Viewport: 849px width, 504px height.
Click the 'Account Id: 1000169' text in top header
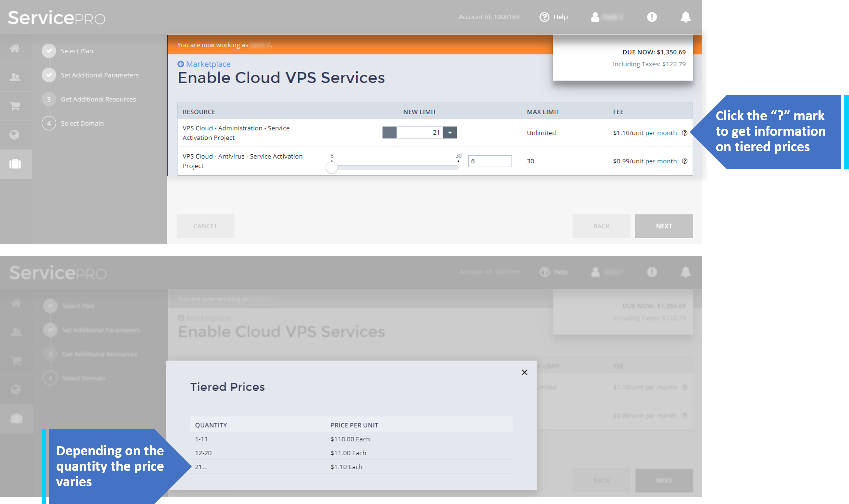coord(489,17)
